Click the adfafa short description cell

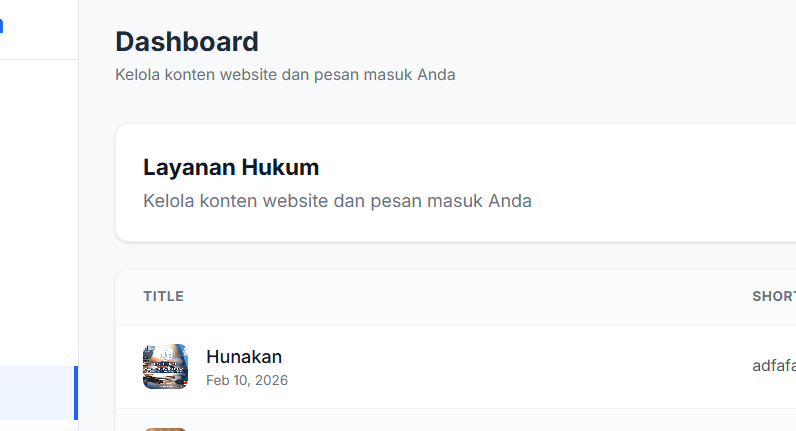[x=774, y=366]
